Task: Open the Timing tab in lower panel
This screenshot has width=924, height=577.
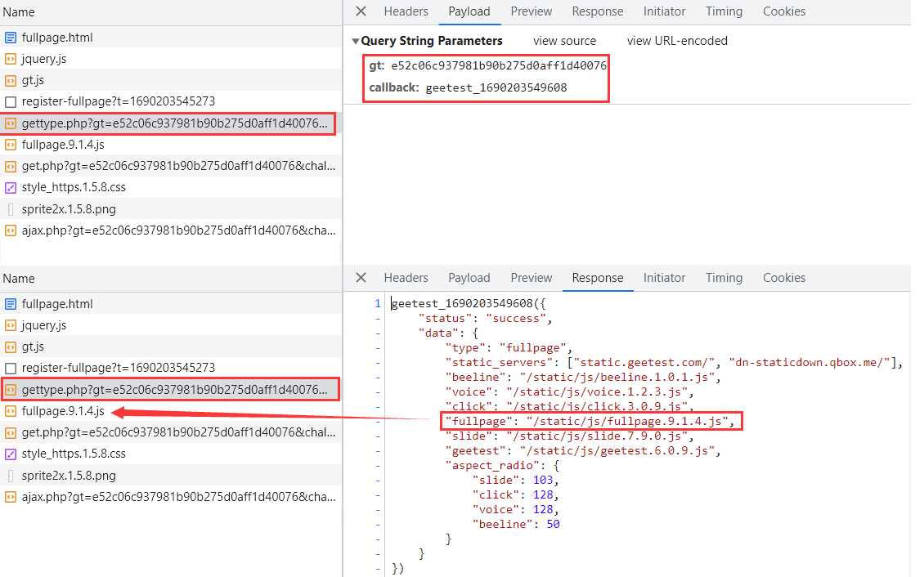Action: coord(724,278)
